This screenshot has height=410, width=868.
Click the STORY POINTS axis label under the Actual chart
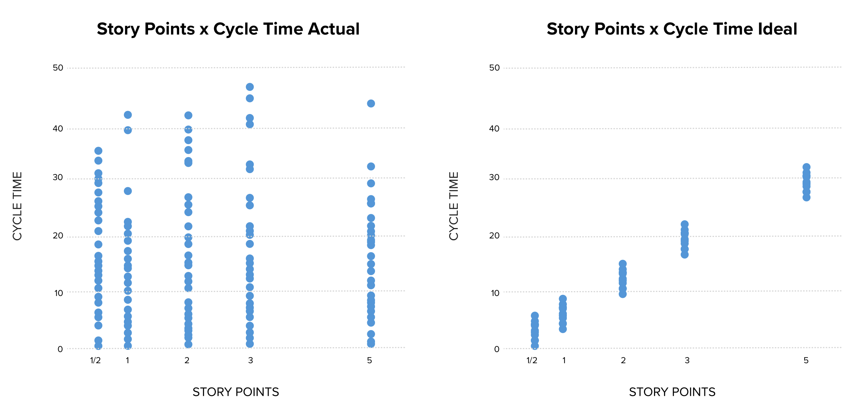[236, 392]
